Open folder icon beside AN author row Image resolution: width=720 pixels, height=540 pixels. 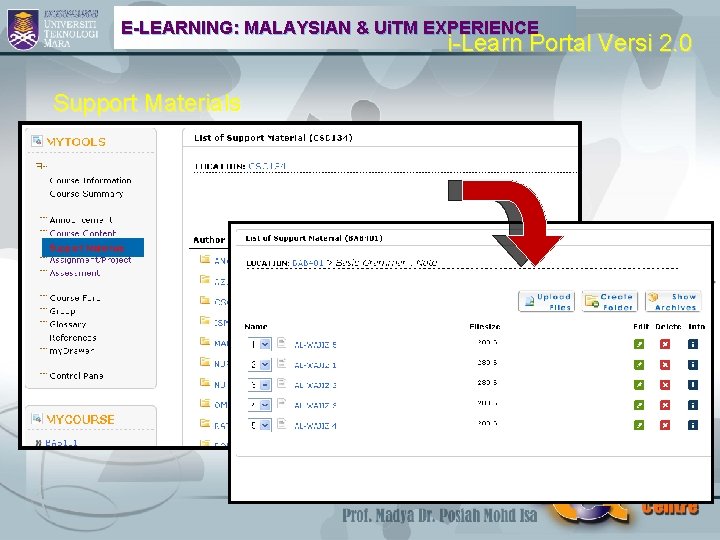point(205,259)
